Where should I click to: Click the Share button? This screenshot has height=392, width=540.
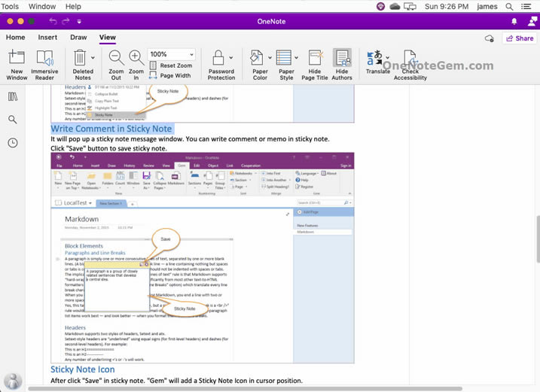(x=519, y=38)
